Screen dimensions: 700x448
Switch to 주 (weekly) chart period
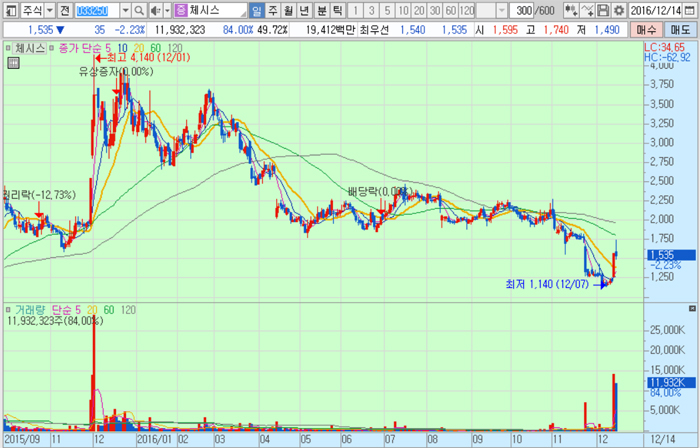pyautogui.click(x=273, y=10)
